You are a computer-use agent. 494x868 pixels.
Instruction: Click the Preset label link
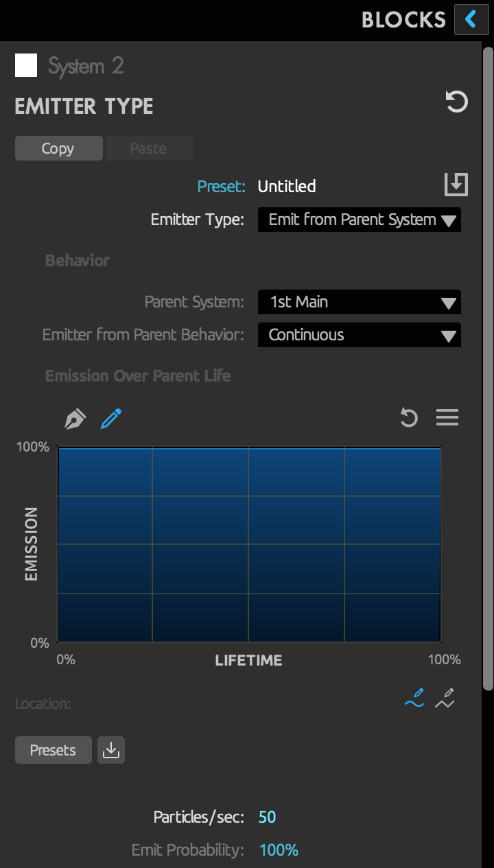(220, 187)
